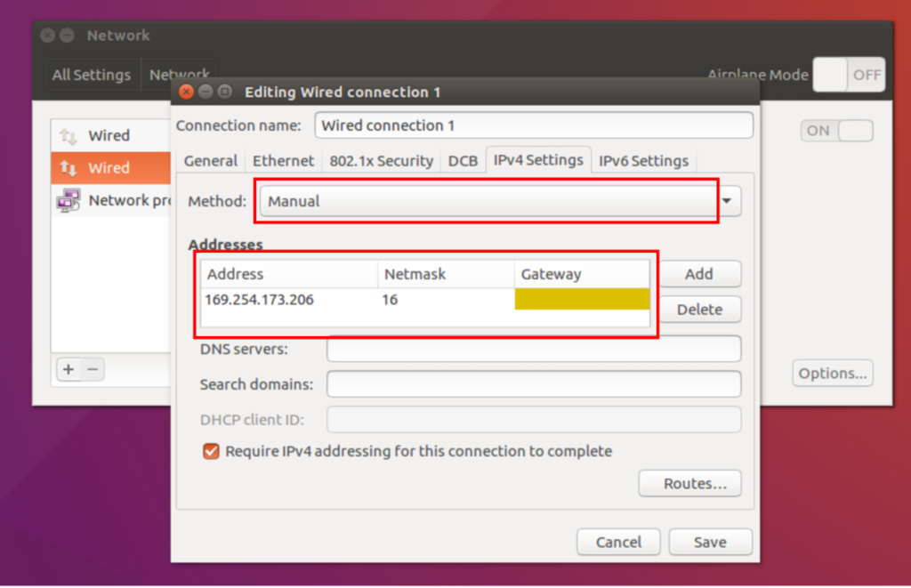The width and height of the screenshot is (911, 588).
Task: Toggle the wired connection ON switch
Action: [x=836, y=131]
